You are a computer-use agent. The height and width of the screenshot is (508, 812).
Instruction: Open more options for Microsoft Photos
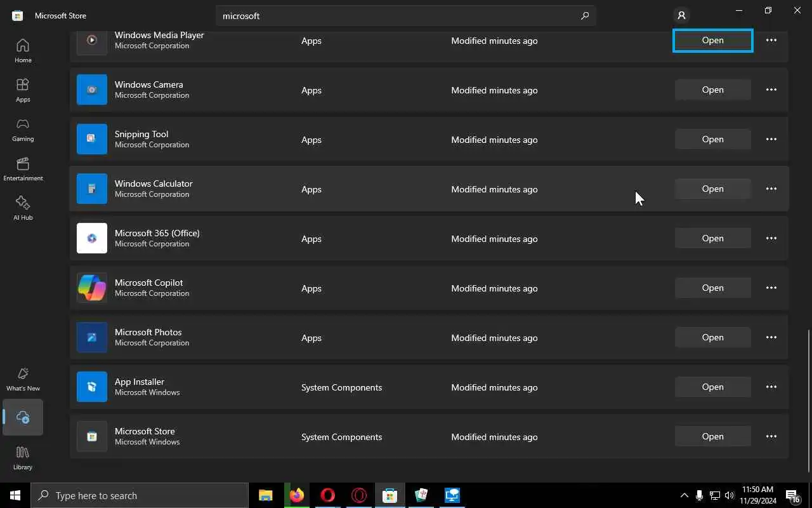[x=771, y=337]
